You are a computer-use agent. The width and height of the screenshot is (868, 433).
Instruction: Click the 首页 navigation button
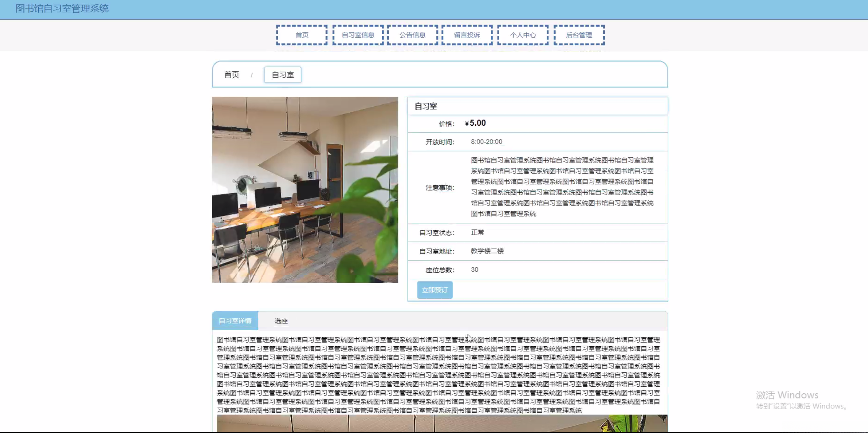pyautogui.click(x=302, y=35)
